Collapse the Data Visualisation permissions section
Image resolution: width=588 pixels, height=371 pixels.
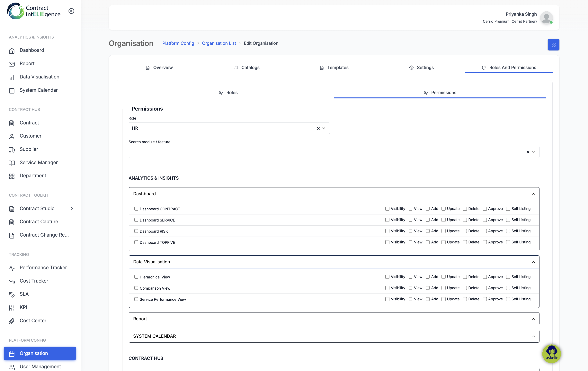[534, 262]
